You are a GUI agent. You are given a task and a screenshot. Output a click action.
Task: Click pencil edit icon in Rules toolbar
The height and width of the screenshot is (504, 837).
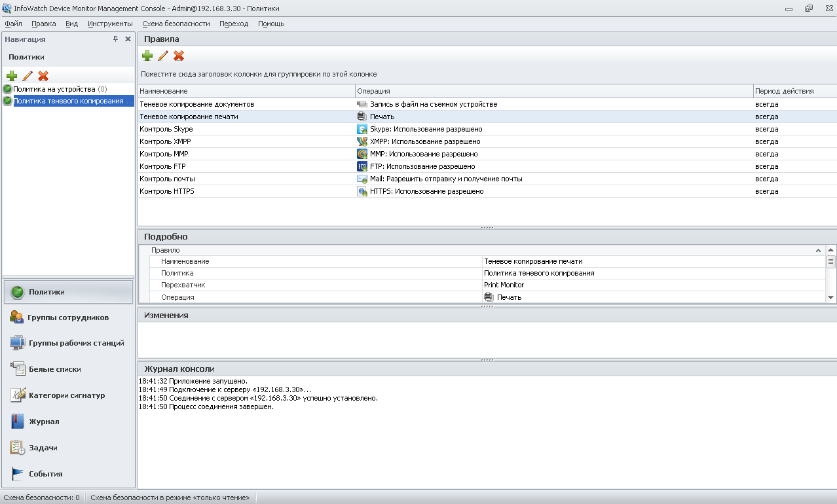pyautogui.click(x=163, y=56)
